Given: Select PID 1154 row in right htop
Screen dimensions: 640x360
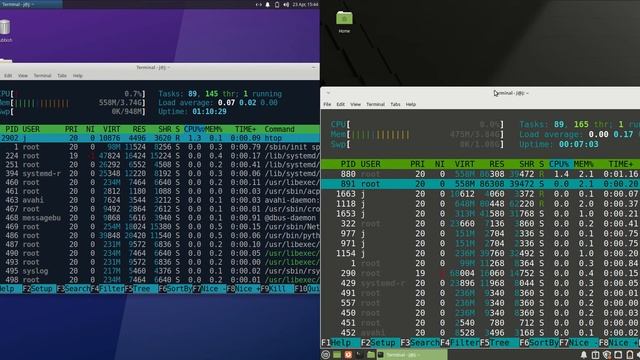Looking at the screenshot, I should pyautogui.click(x=480, y=253).
